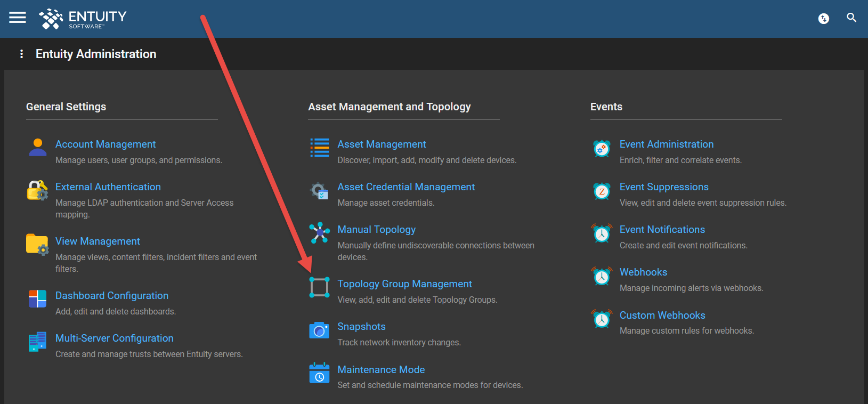The height and width of the screenshot is (404, 868).
Task: Click the Custom Webhooks clock icon
Action: pos(602,319)
